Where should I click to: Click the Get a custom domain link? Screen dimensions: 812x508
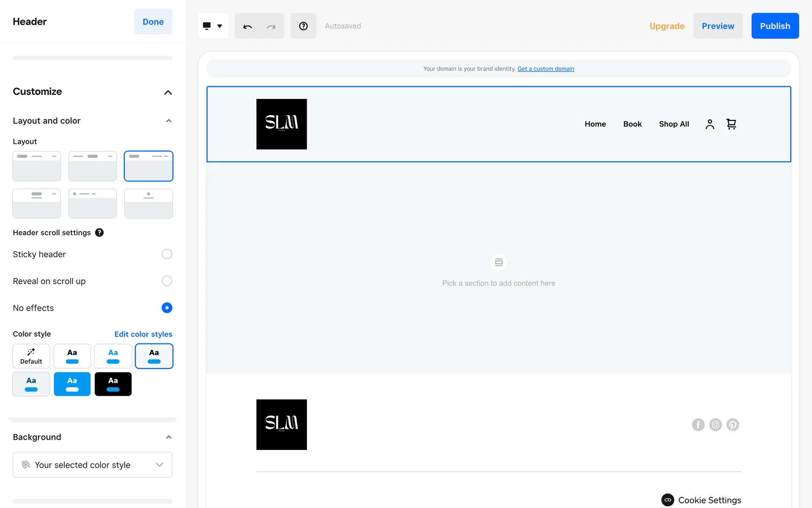tap(546, 69)
